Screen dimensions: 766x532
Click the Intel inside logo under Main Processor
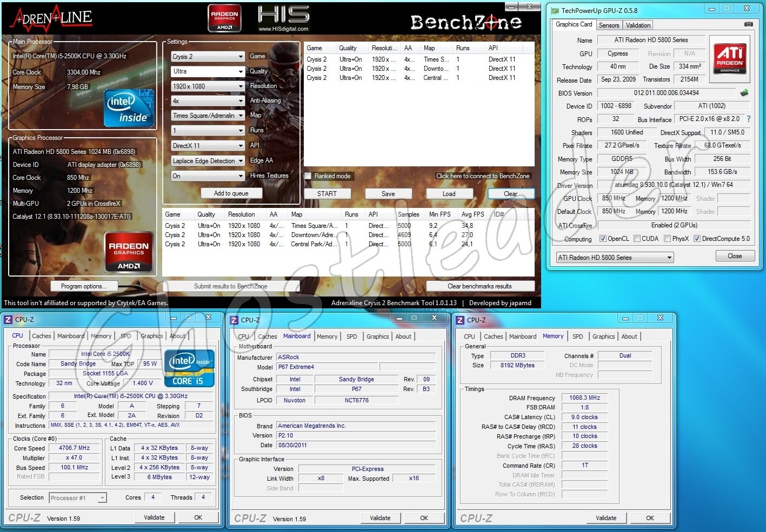pyautogui.click(x=129, y=110)
